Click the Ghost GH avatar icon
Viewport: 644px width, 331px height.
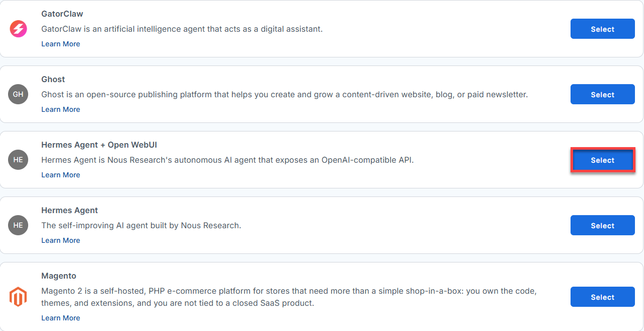point(18,94)
